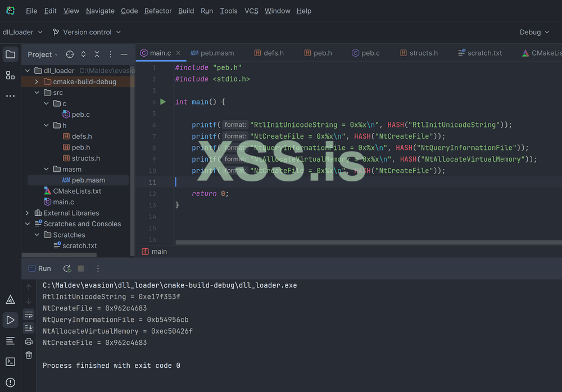Open the VCS menu
The height and width of the screenshot is (392, 562).
251,11
